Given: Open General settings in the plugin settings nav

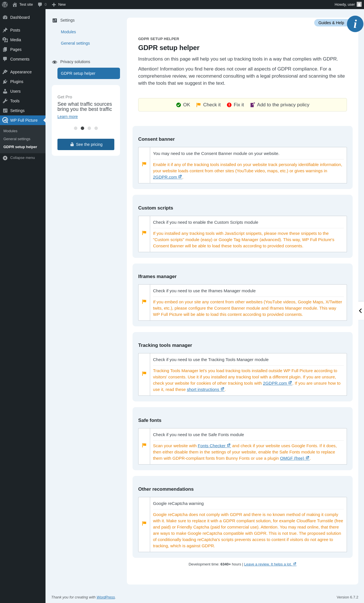Looking at the screenshot, I should click(x=75, y=43).
